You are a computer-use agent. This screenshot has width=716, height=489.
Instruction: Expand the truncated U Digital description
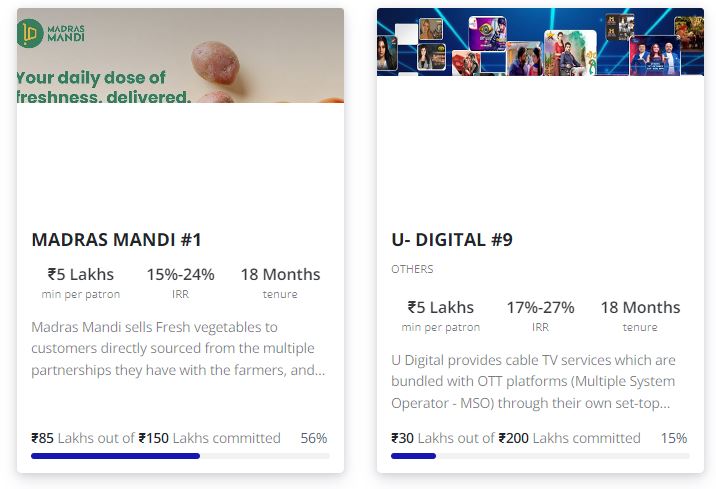[533, 381]
